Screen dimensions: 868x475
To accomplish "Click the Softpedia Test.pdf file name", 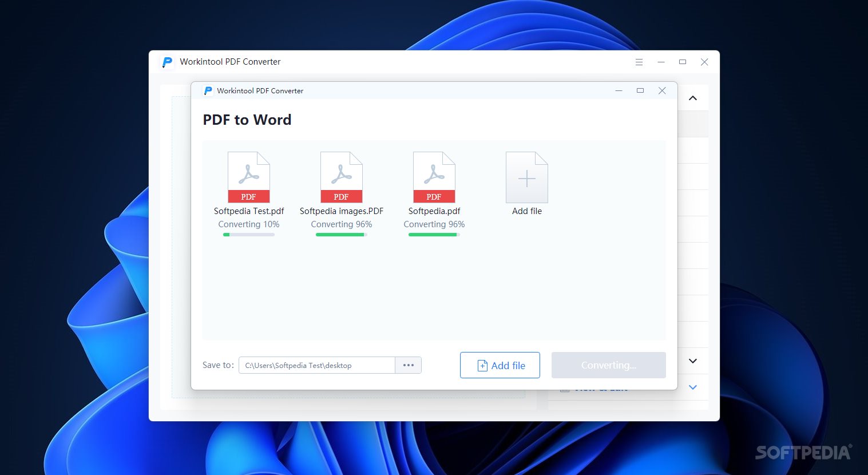I will [249, 211].
